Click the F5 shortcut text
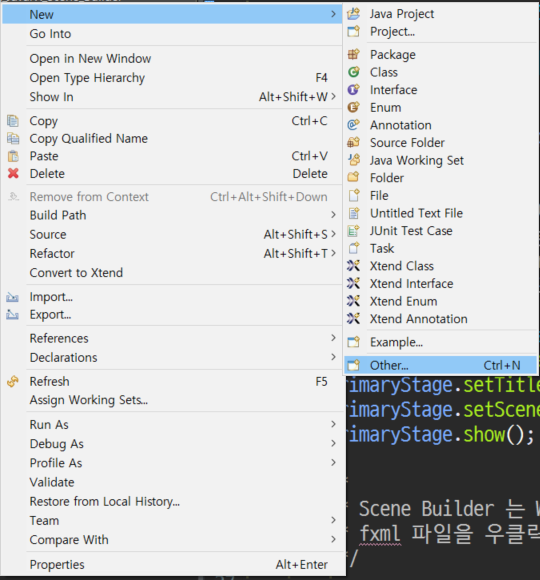 pos(321,381)
